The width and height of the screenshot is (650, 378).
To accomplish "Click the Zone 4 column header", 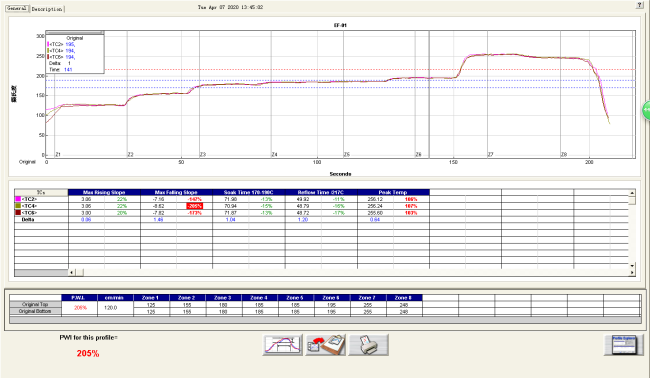I will pos(260,298).
